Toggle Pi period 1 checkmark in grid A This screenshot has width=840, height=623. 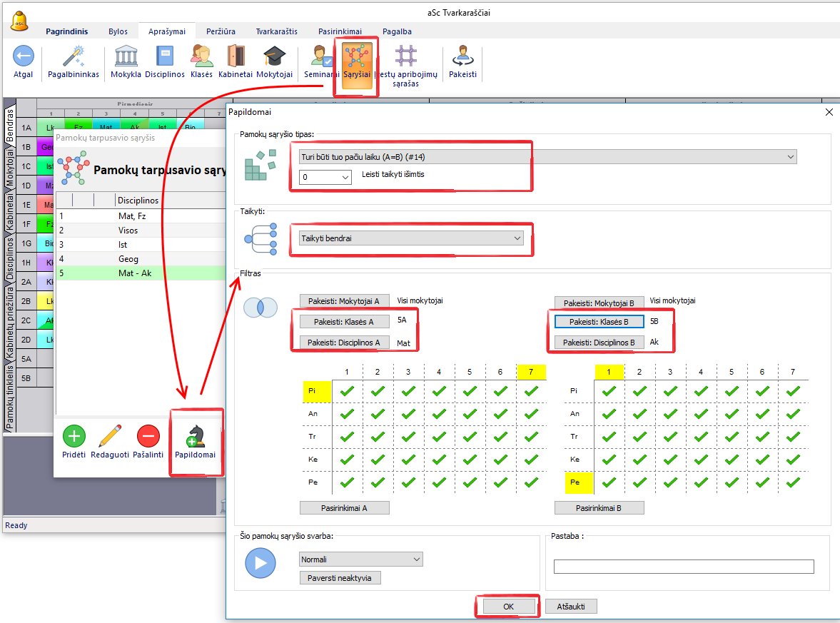click(347, 391)
